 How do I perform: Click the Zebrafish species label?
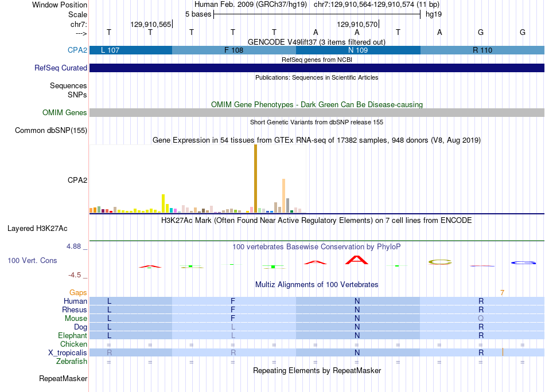[x=72, y=362]
